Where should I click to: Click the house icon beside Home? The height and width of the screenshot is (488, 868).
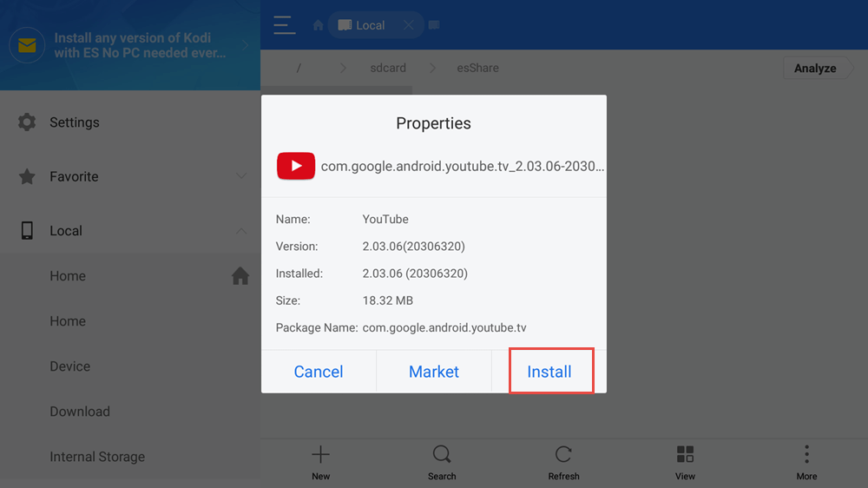[x=240, y=275]
